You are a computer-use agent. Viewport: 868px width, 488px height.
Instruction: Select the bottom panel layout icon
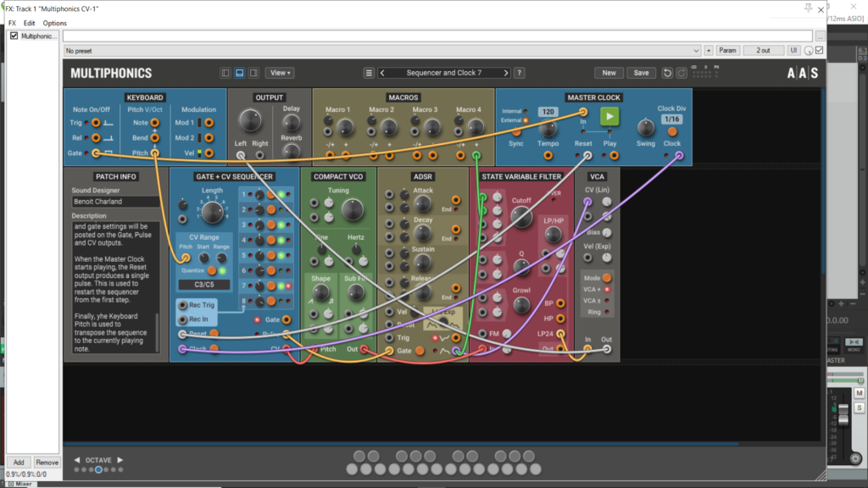tap(240, 73)
